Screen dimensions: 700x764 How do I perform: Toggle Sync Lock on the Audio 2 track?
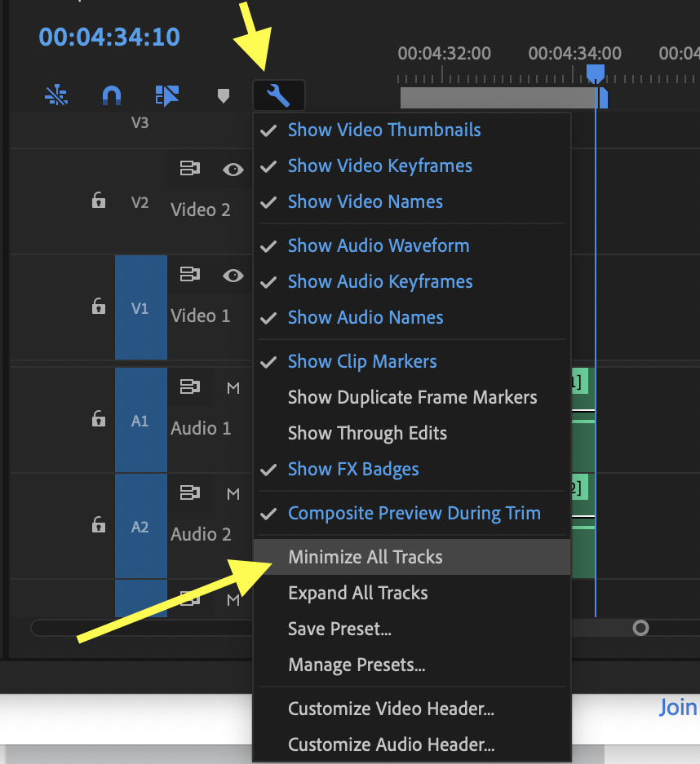(x=190, y=492)
